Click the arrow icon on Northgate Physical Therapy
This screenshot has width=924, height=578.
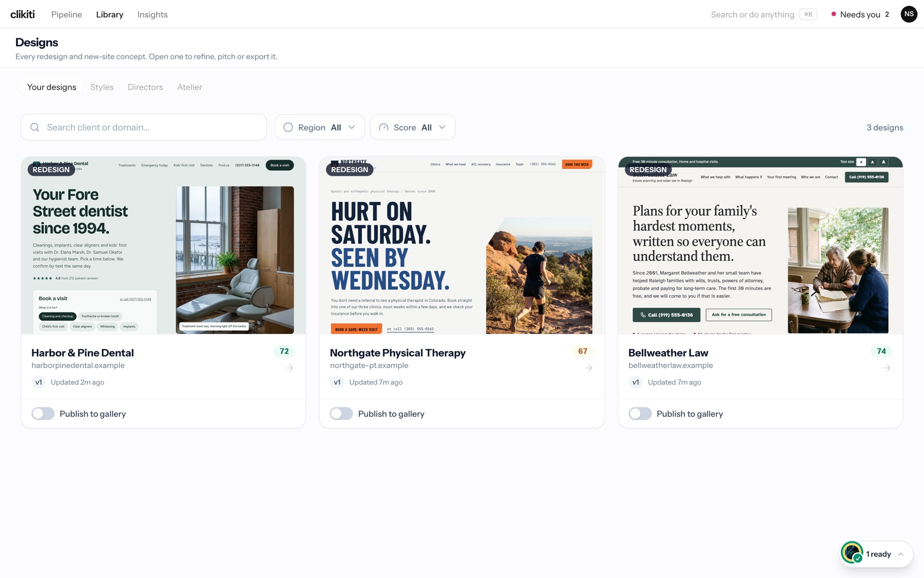589,368
